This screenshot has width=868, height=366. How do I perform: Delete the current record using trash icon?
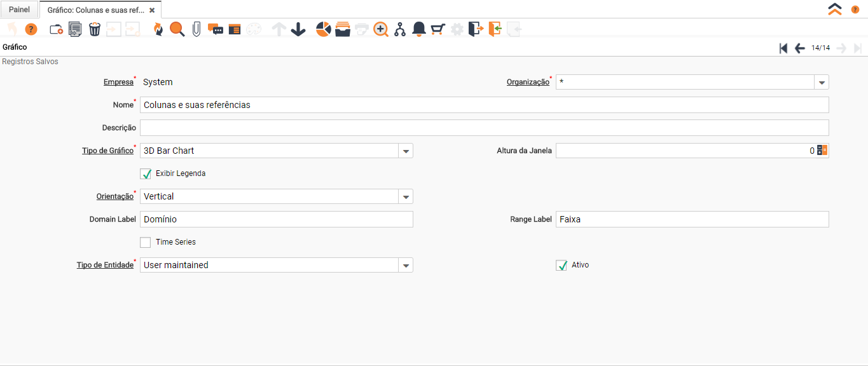coord(95,29)
